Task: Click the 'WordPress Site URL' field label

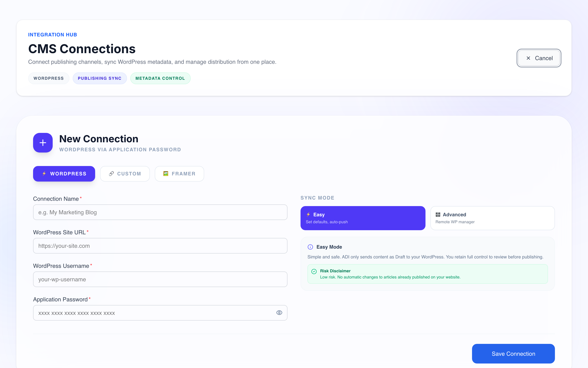Action: pyautogui.click(x=59, y=232)
